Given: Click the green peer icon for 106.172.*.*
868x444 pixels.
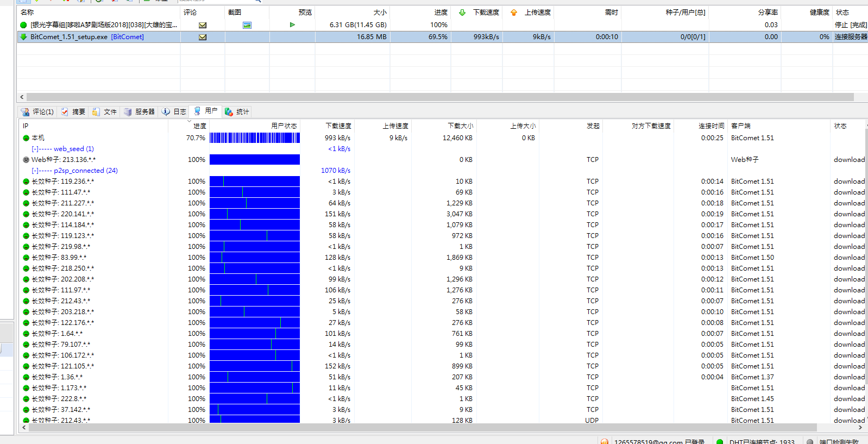Looking at the screenshot, I should [x=26, y=355].
